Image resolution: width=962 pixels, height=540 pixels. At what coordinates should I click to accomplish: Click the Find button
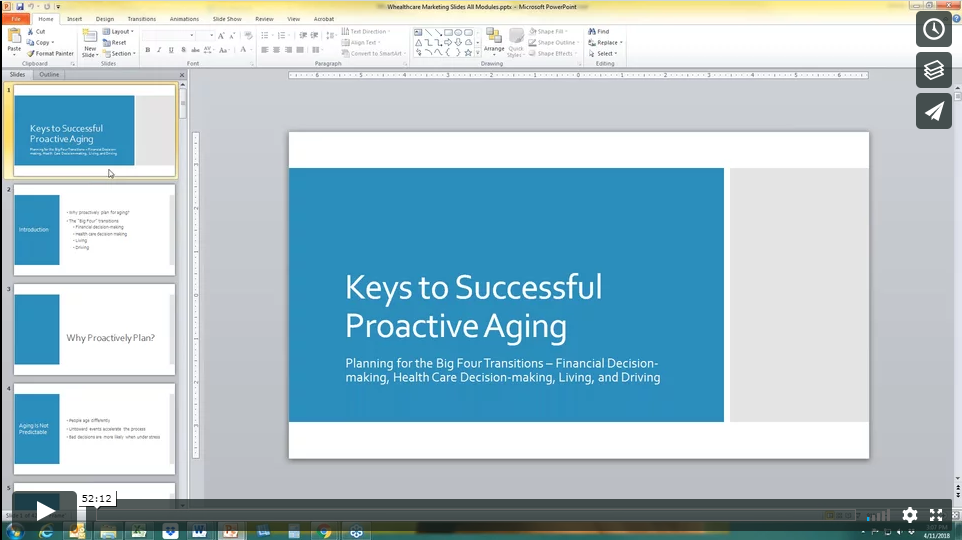[599, 31]
